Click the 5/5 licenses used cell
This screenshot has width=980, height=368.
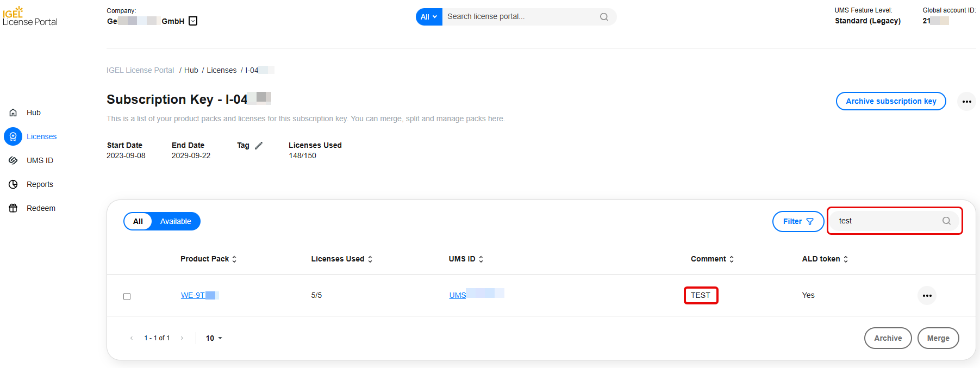click(316, 295)
